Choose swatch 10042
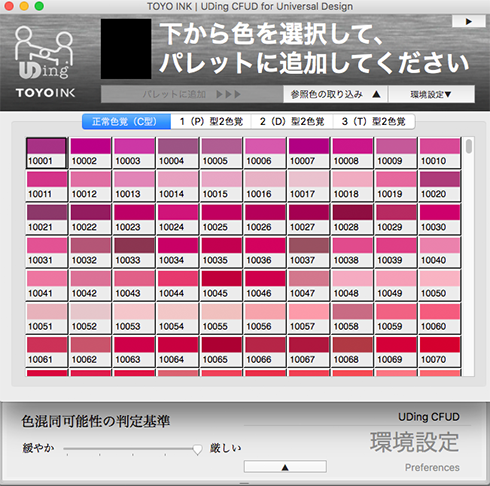Image resolution: width=490 pixels, height=486 pixels. pyautogui.click(x=90, y=285)
